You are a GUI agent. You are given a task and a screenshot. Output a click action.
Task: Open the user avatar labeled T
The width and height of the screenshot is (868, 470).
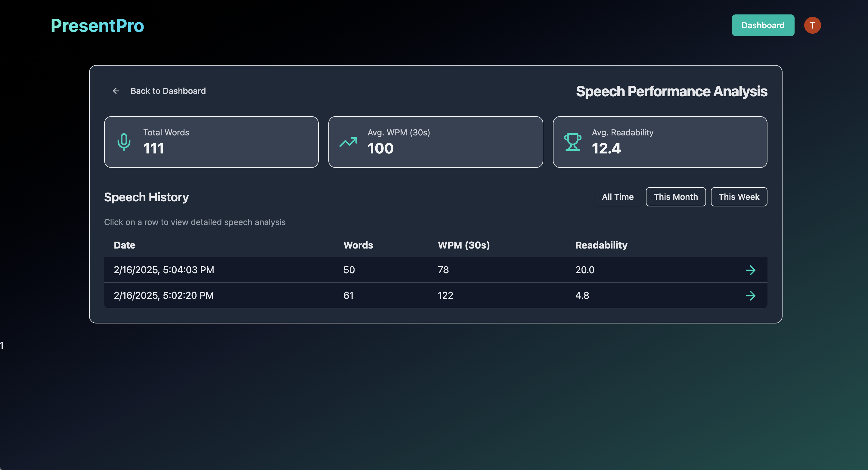812,25
